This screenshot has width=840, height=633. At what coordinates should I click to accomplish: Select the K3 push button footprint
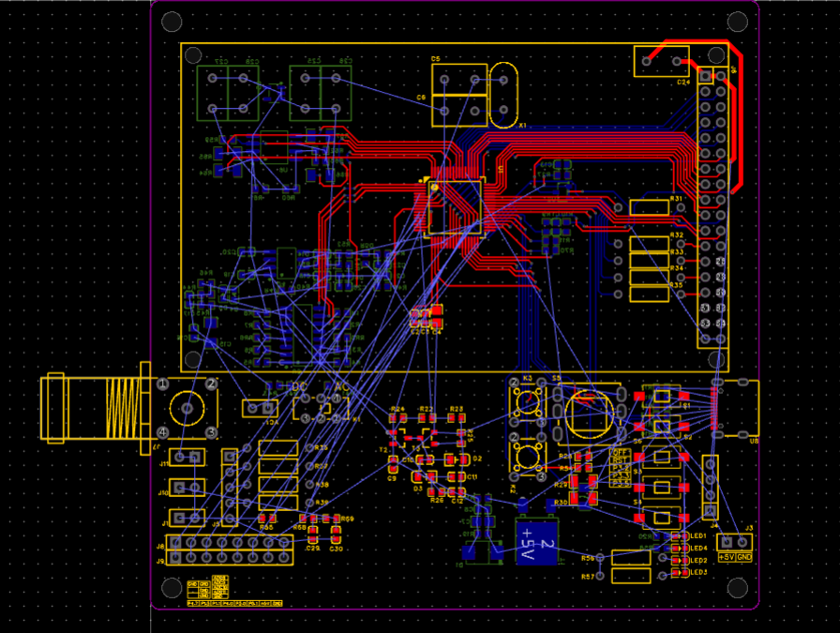[528, 401]
